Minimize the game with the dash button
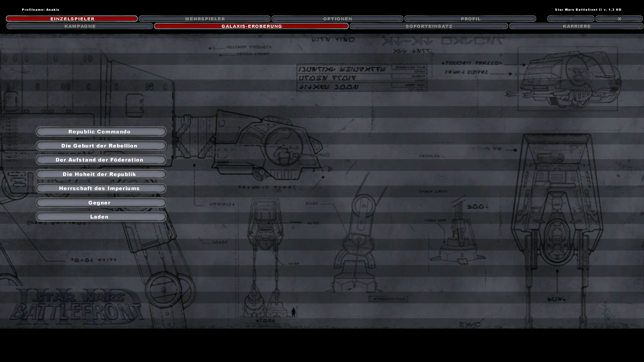The image size is (644, 362). pyautogui.click(x=571, y=19)
